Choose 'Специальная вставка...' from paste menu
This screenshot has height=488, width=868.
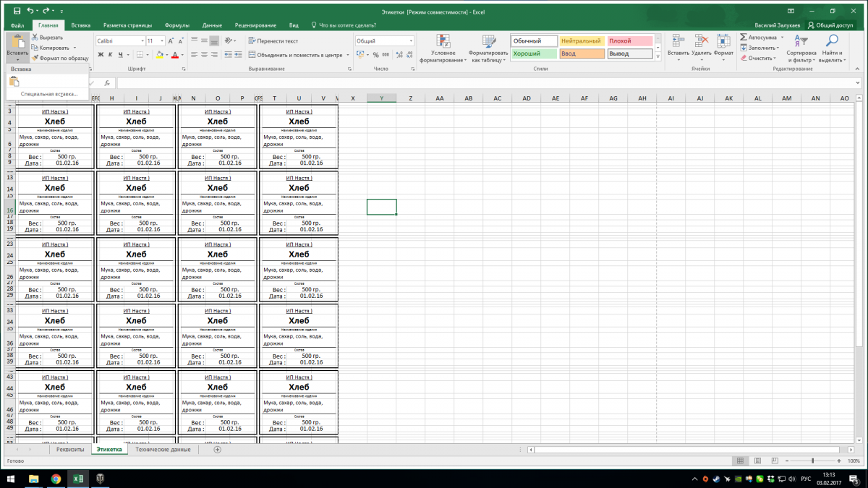[x=49, y=94]
